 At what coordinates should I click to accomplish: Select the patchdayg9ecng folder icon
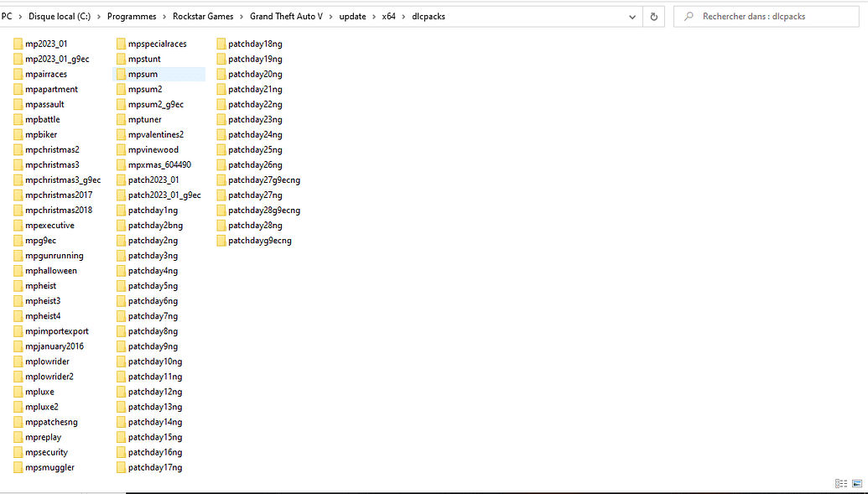pyautogui.click(x=221, y=241)
